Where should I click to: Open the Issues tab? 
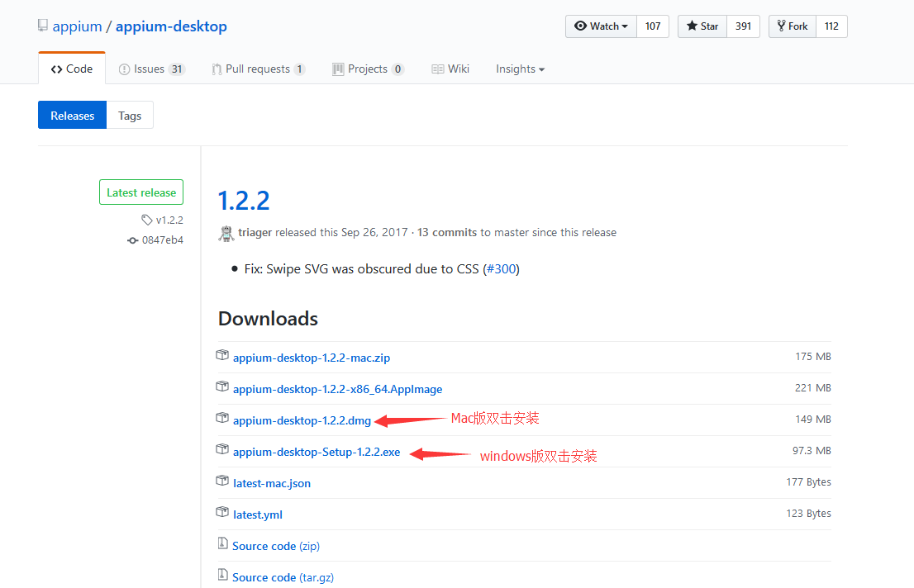151,69
